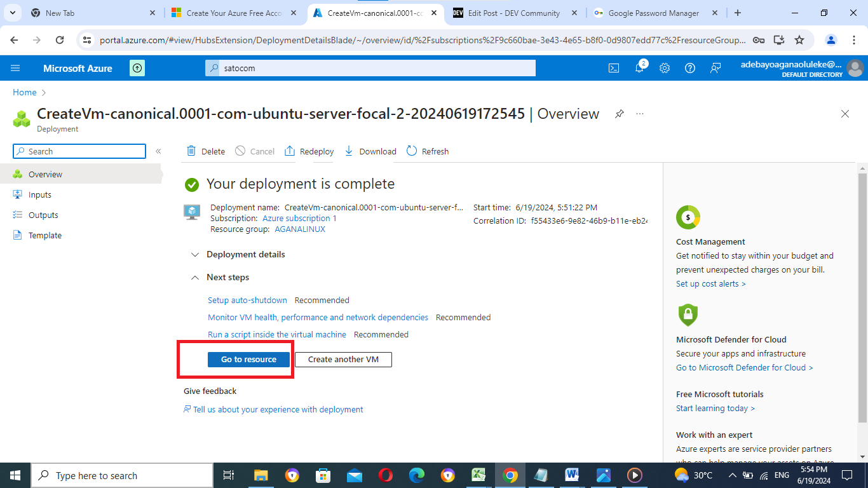
Task: Open the Chrome tab search dropdown
Action: click(12, 13)
